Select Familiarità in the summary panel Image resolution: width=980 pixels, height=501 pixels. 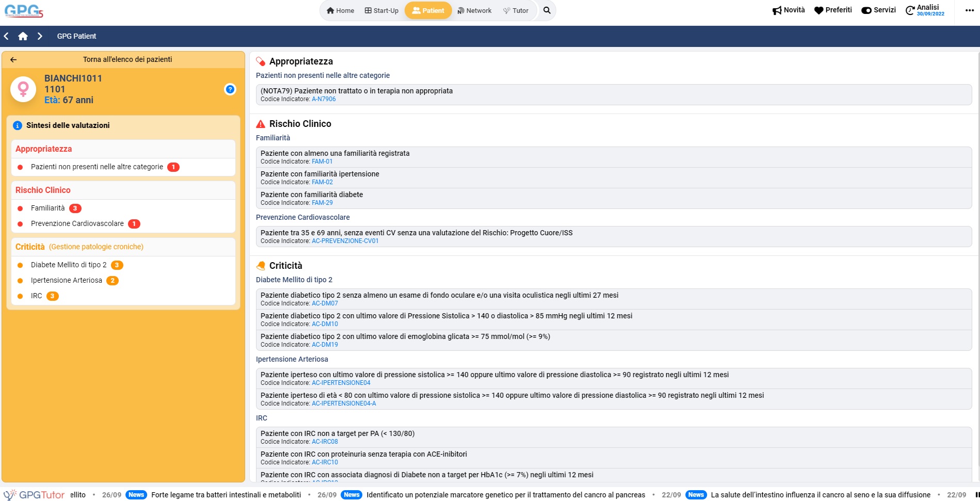[48, 208]
